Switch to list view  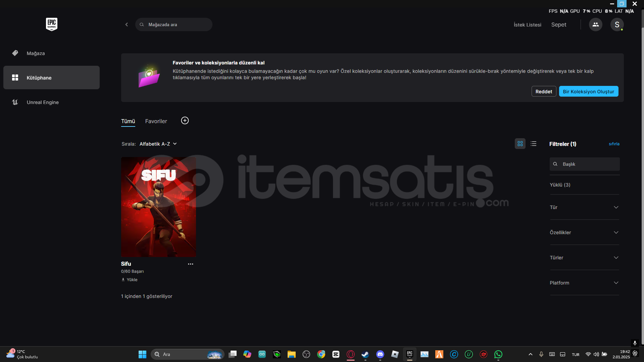click(x=533, y=144)
